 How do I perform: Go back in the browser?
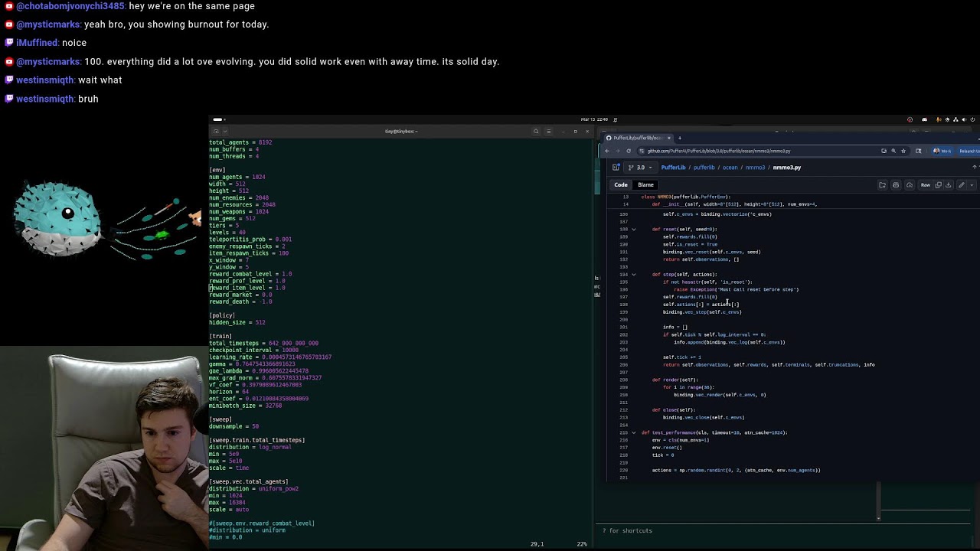[x=606, y=151]
